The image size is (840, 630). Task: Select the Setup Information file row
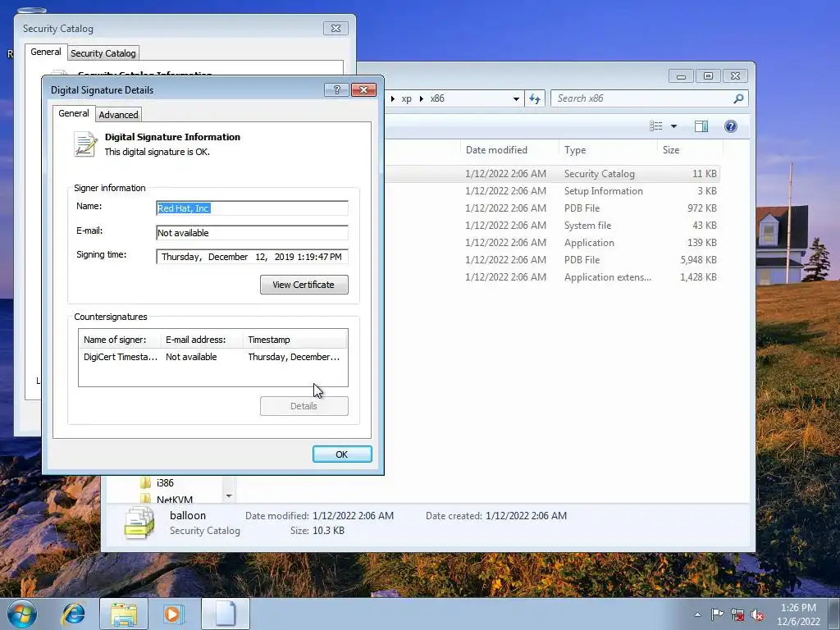[x=552, y=190]
